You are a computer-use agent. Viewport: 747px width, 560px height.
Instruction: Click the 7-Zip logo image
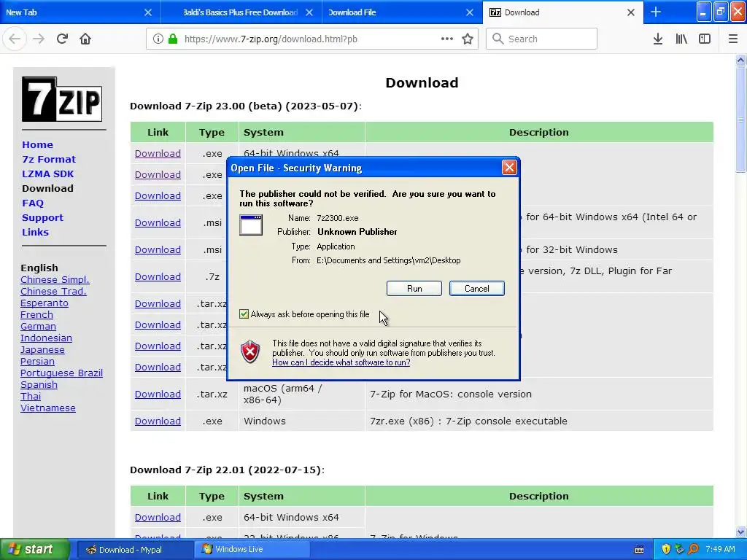pyautogui.click(x=62, y=99)
